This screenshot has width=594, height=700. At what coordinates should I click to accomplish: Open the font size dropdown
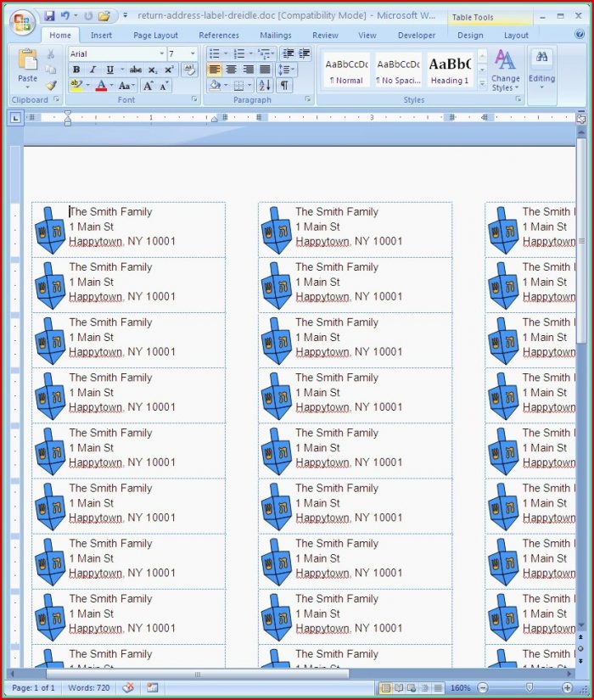pyautogui.click(x=193, y=53)
